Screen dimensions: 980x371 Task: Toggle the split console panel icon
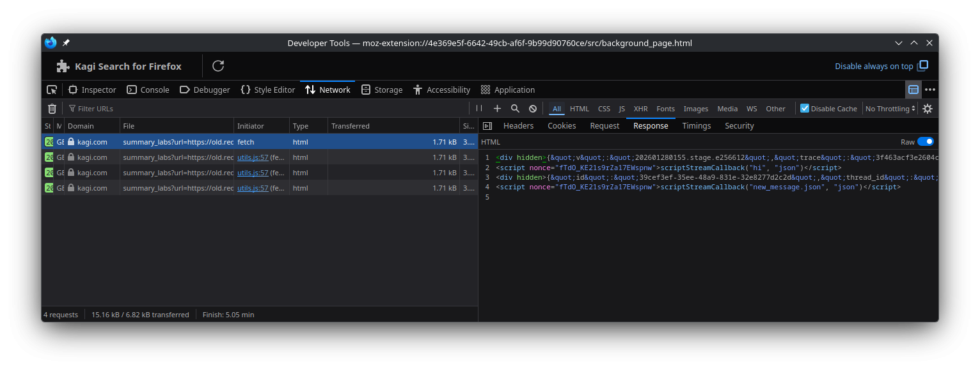tap(913, 90)
